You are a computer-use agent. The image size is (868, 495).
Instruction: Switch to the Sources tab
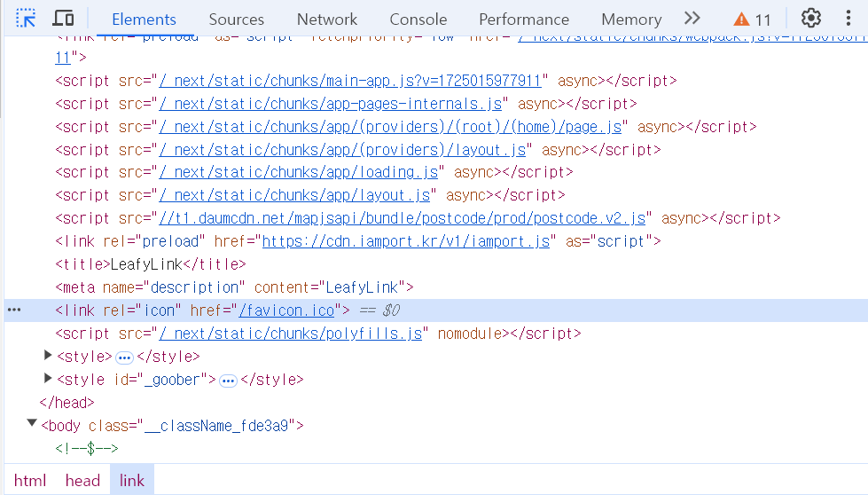(x=237, y=20)
